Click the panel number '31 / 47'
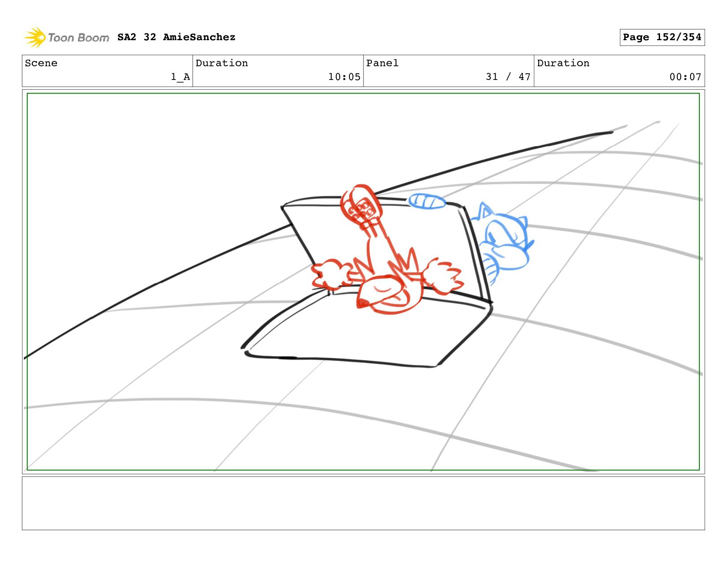 point(508,77)
